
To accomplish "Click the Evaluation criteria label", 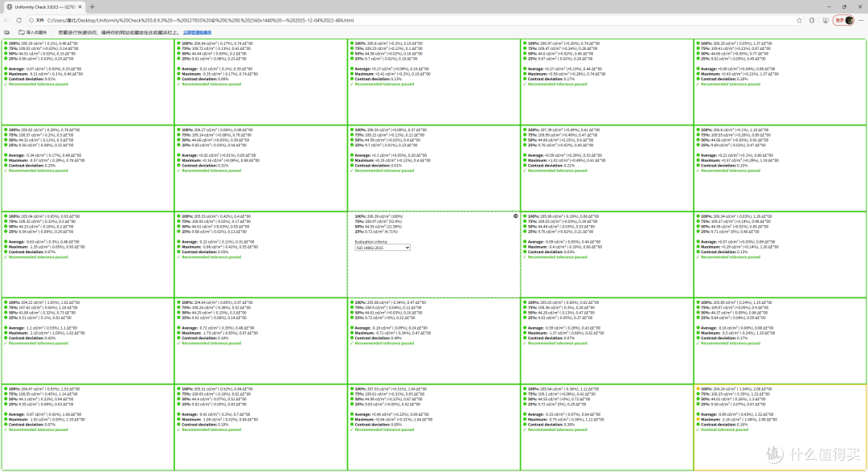I will click(371, 241).
